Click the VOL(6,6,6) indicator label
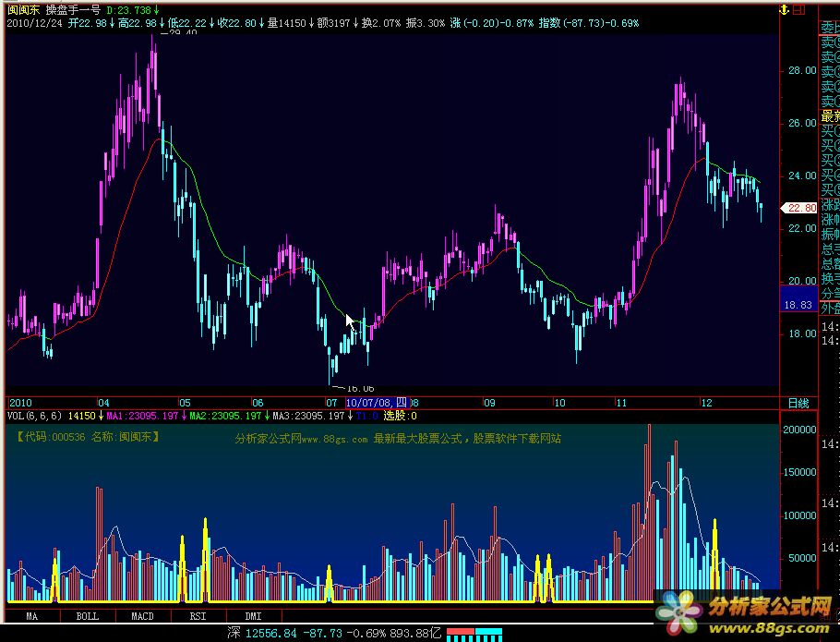 pos(35,416)
